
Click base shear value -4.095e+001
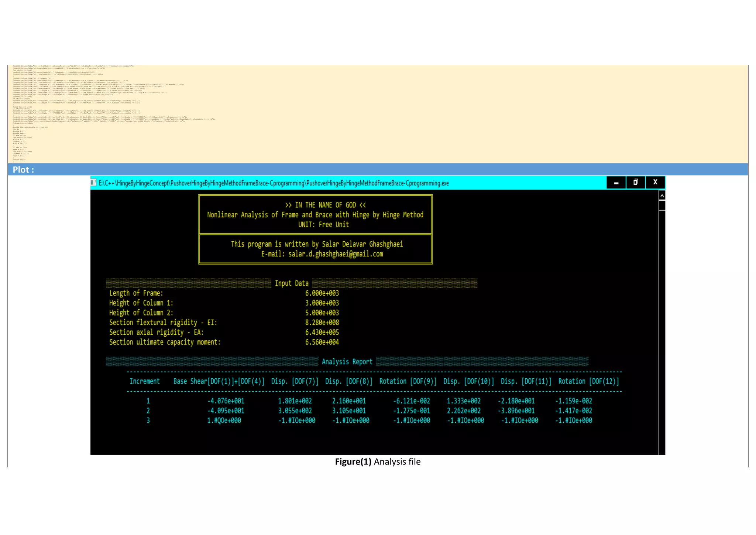226,411
